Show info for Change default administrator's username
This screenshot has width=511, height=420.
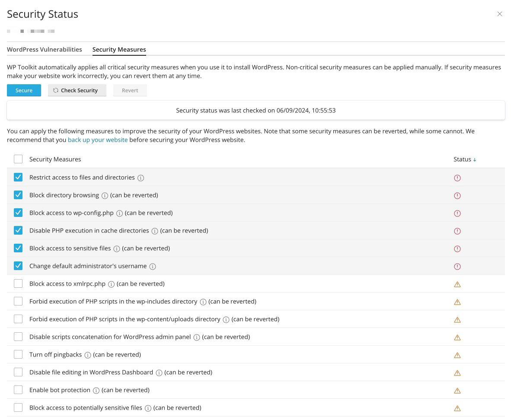pyautogui.click(x=152, y=267)
